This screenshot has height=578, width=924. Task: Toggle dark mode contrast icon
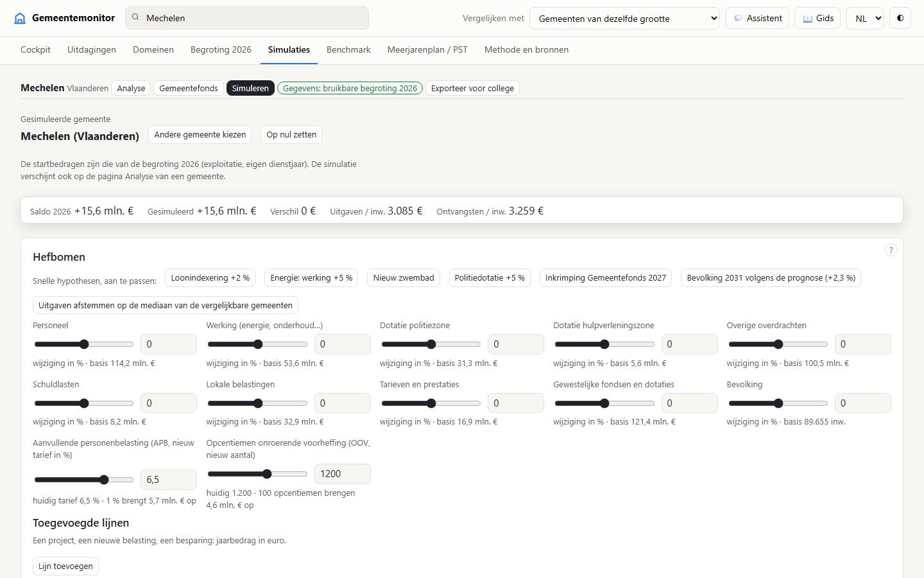[x=900, y=18]
